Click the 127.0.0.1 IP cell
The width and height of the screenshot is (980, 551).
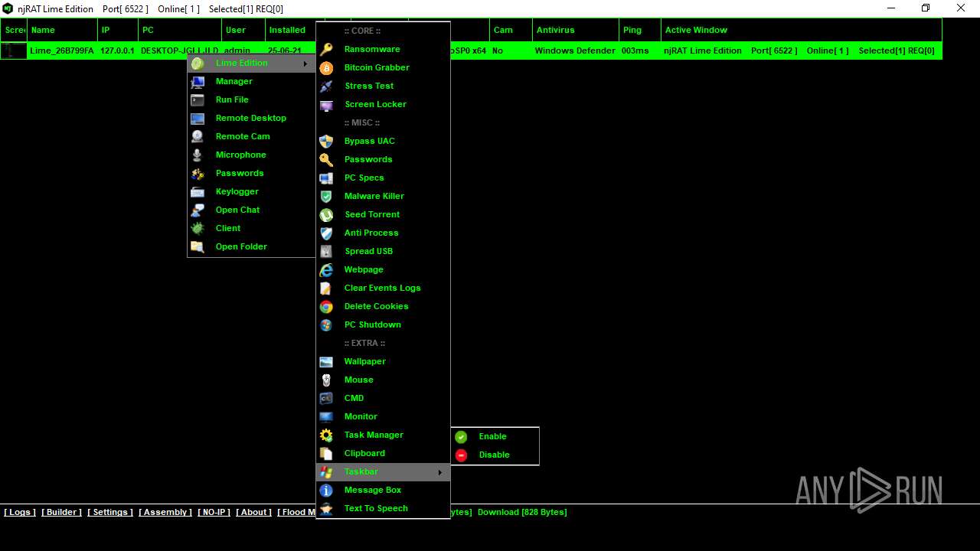117,51
